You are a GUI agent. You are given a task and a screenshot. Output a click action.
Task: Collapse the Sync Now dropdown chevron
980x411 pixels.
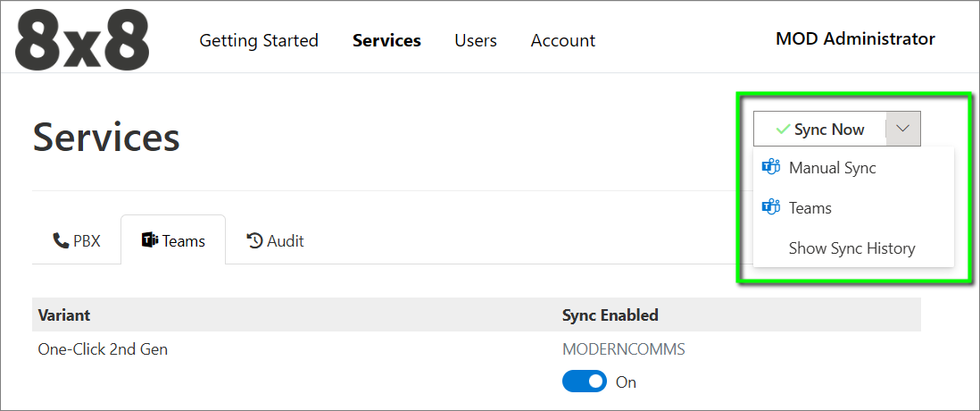point(903,130)
